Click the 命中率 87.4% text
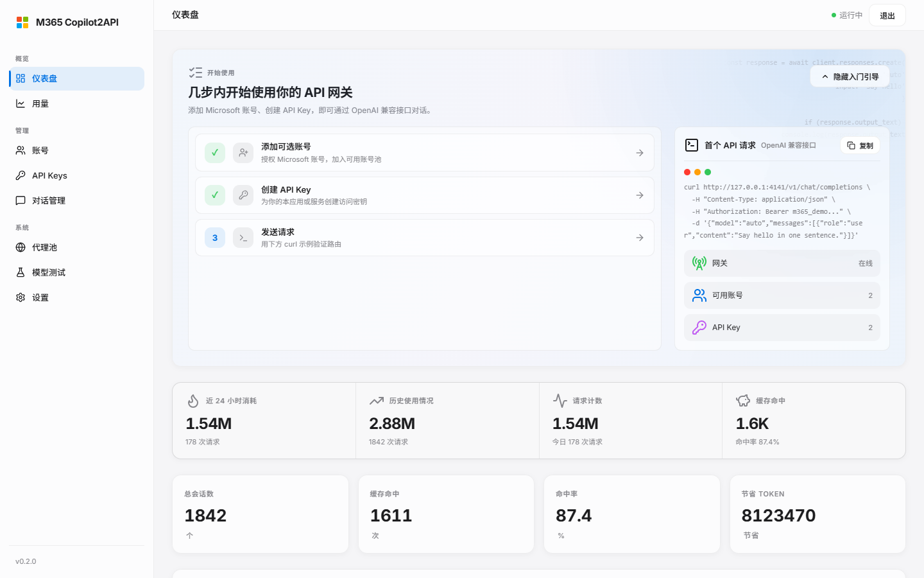This screenshot has width=924, height=578. tap(758, 442)
